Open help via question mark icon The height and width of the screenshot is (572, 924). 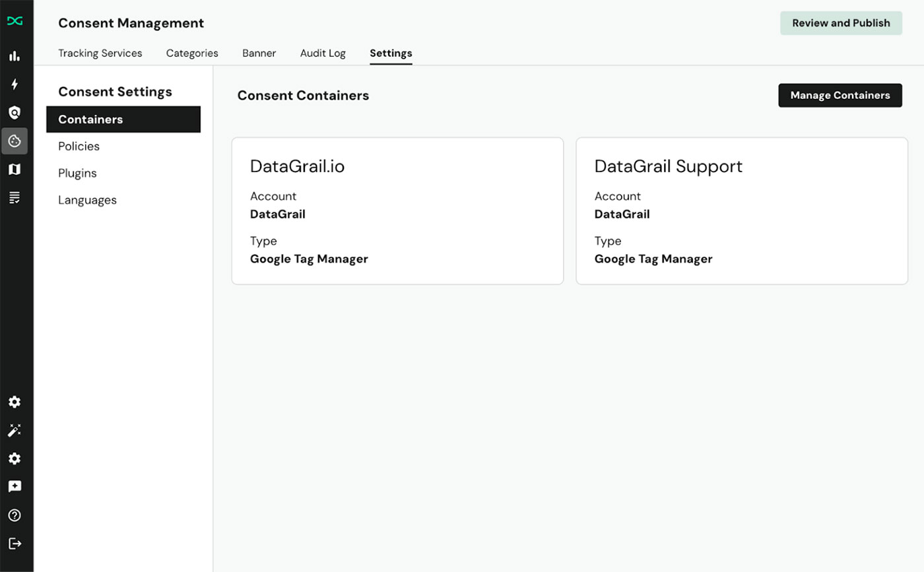(15, 515)
